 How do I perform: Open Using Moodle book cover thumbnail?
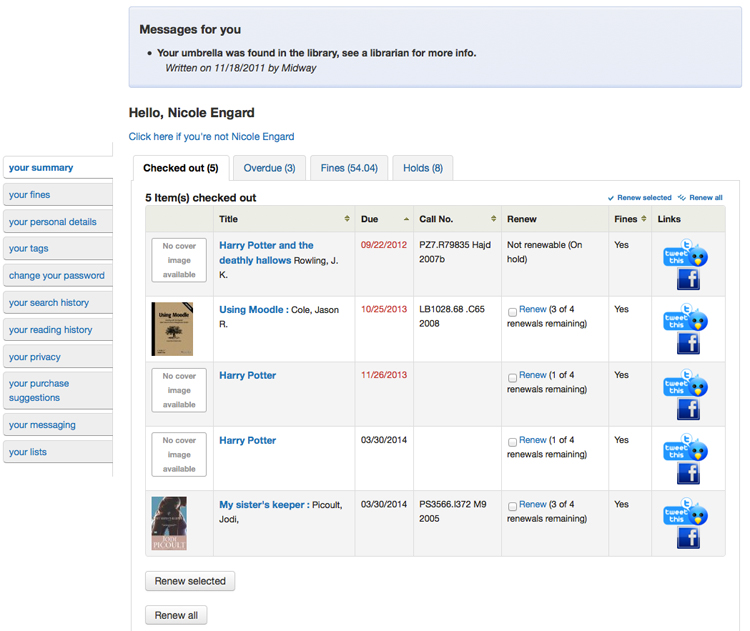pyautogui.click(x=172, y=329)
